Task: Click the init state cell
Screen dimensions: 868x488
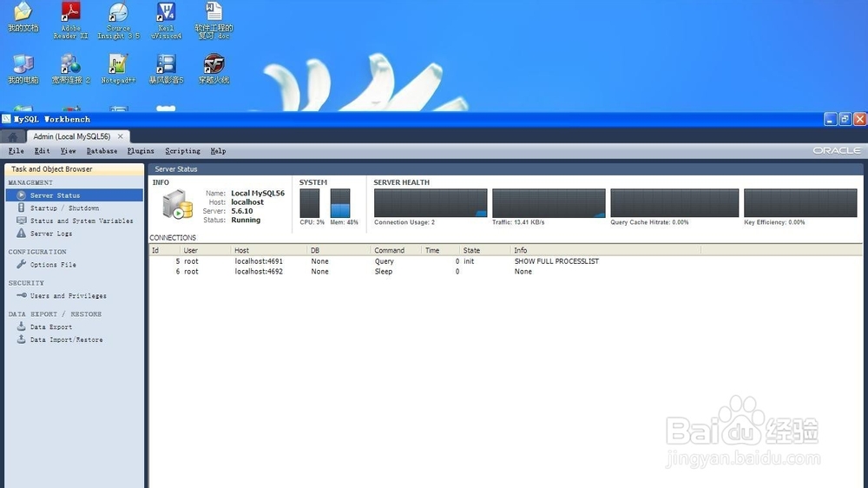Action: [x=469, y=260]
